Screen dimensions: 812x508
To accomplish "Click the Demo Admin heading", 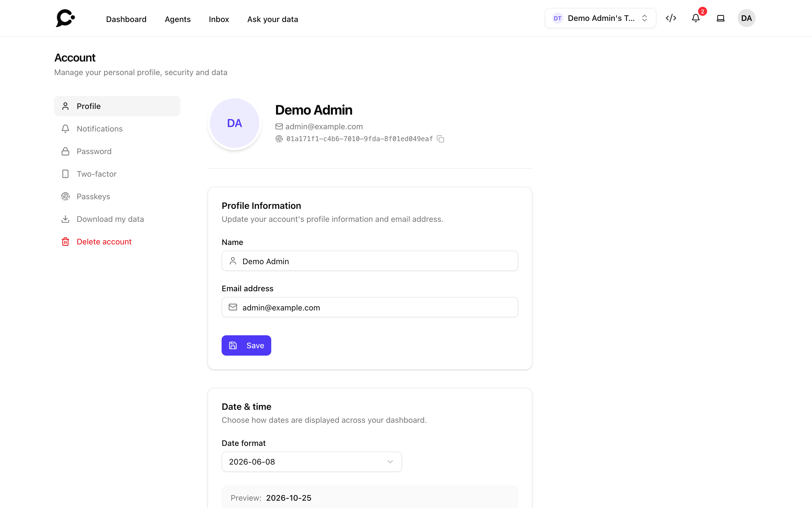I will coord(314,110).
